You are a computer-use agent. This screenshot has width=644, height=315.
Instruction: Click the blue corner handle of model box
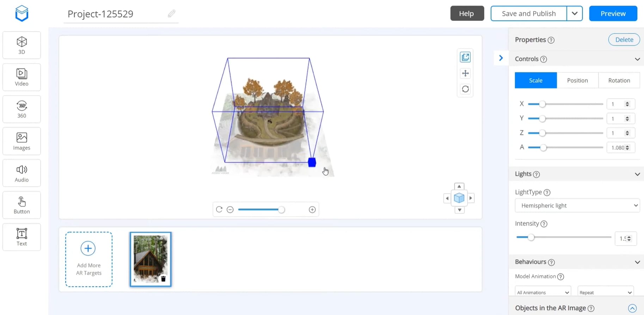[312, 162]
